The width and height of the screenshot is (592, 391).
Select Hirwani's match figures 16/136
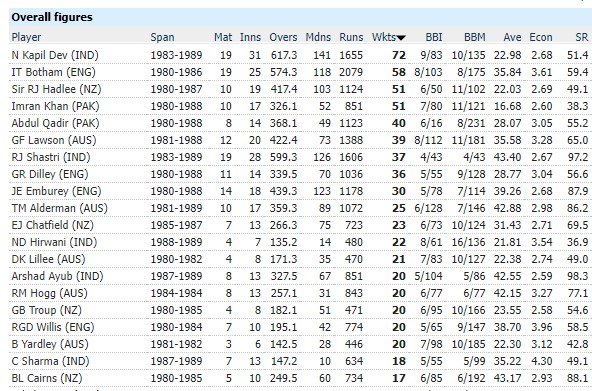pos(469,242)
